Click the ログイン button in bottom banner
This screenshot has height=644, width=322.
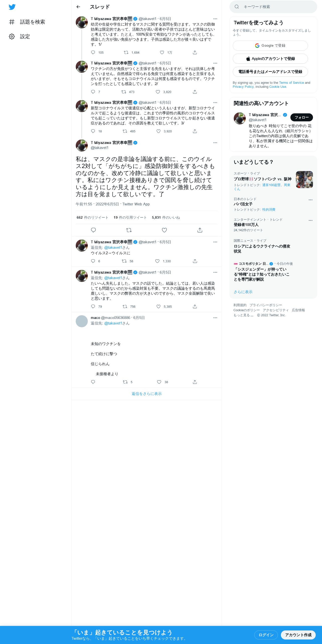click(x=266, y=635)
